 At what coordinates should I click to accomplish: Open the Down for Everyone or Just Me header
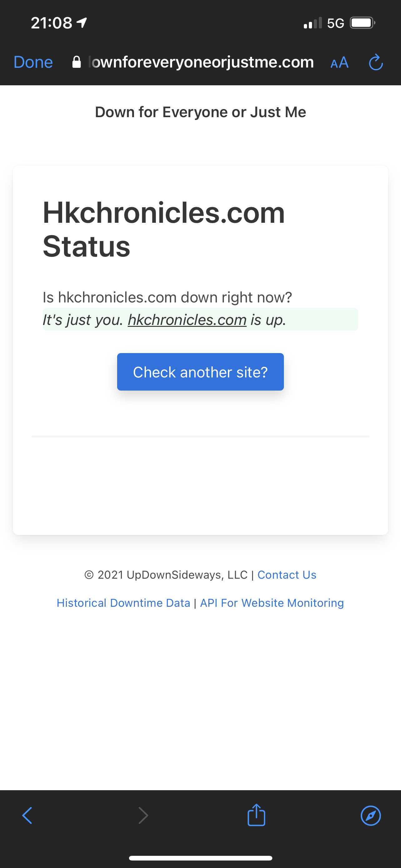[200, 112]
